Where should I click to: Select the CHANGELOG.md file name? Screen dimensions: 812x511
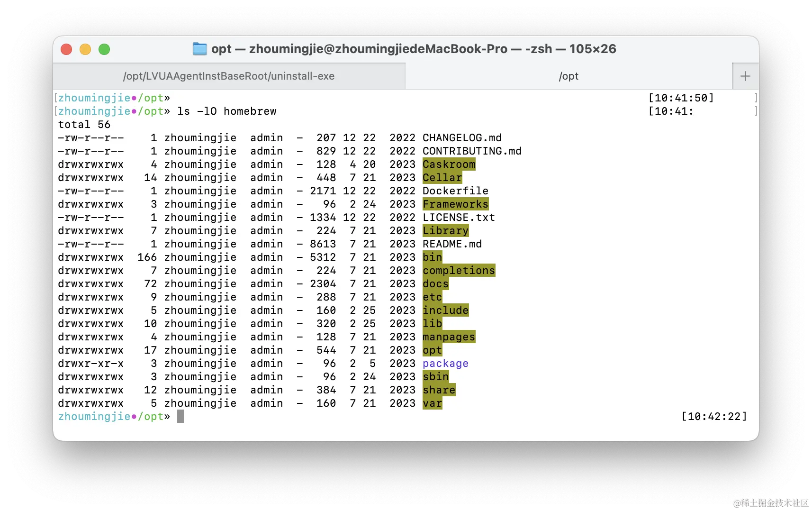coord(462,138)
